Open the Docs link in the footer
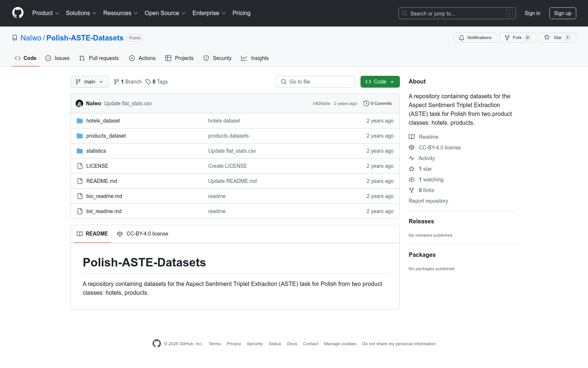Screen dimensions: 588x368 (292, 344)
